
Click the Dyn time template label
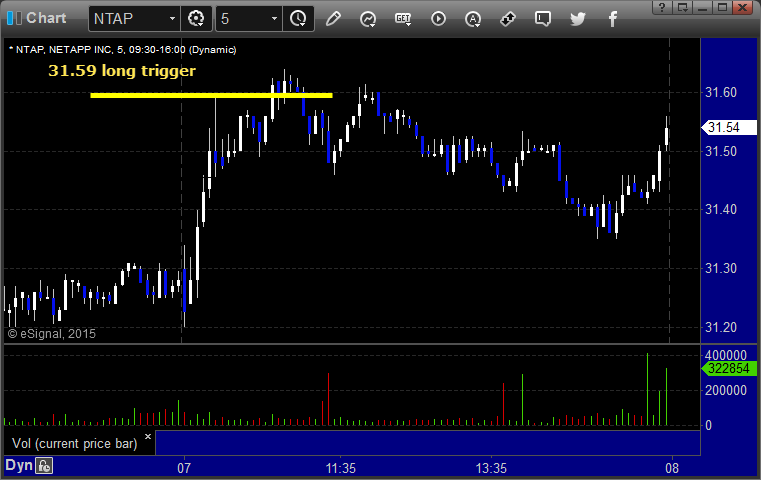click(19, 465)
